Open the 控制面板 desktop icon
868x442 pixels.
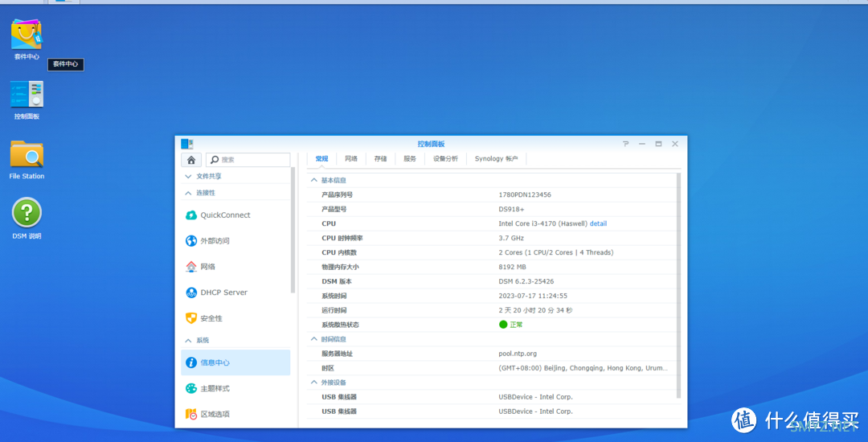(x=27, y=95)
